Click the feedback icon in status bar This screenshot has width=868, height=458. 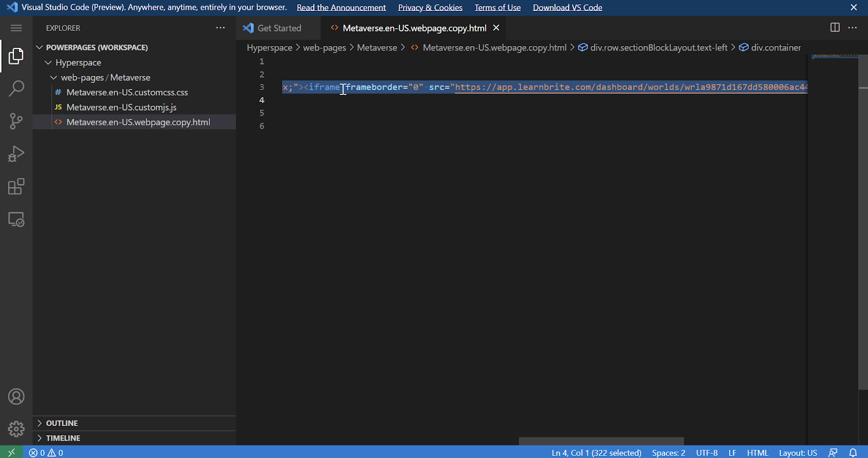(x=833, y=453)
